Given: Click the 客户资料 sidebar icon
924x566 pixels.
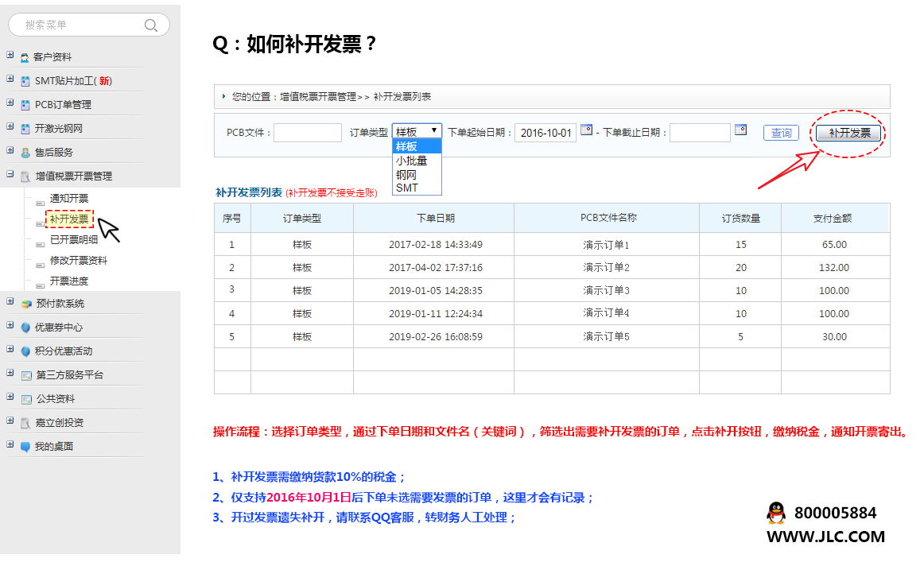Looking at the screenshot, I should click(x=25, y=57).
